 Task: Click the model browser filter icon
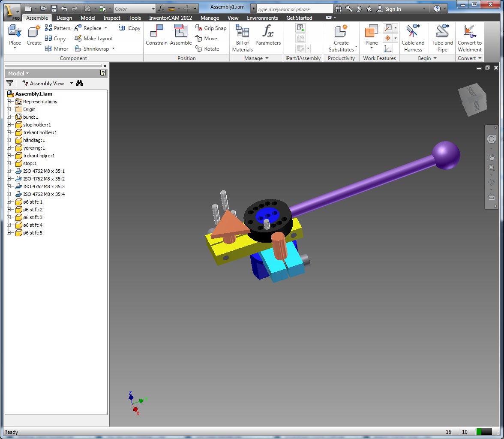pos(10,83)
